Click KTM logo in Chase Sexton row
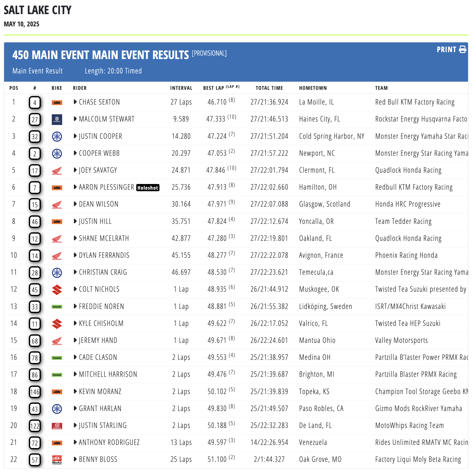This screenshot has height=476, width=474. click(x=57, y=103)
